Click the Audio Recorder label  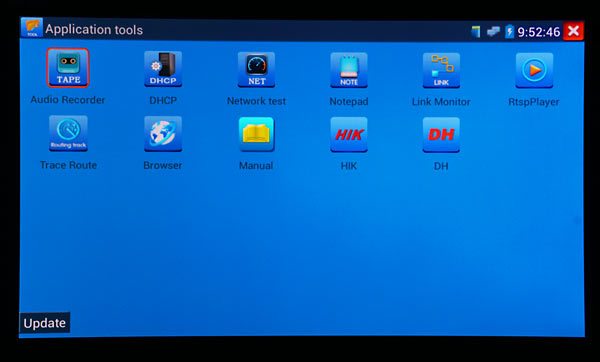[68, 100]
